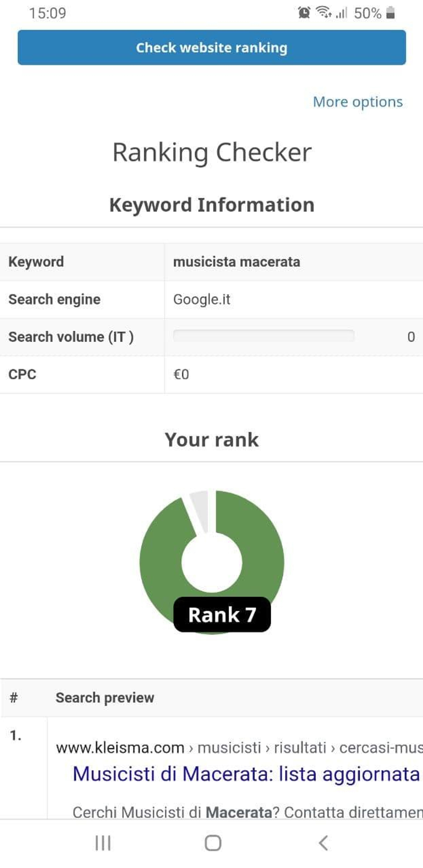Click the green donut rank chart

tap(212, 562)
